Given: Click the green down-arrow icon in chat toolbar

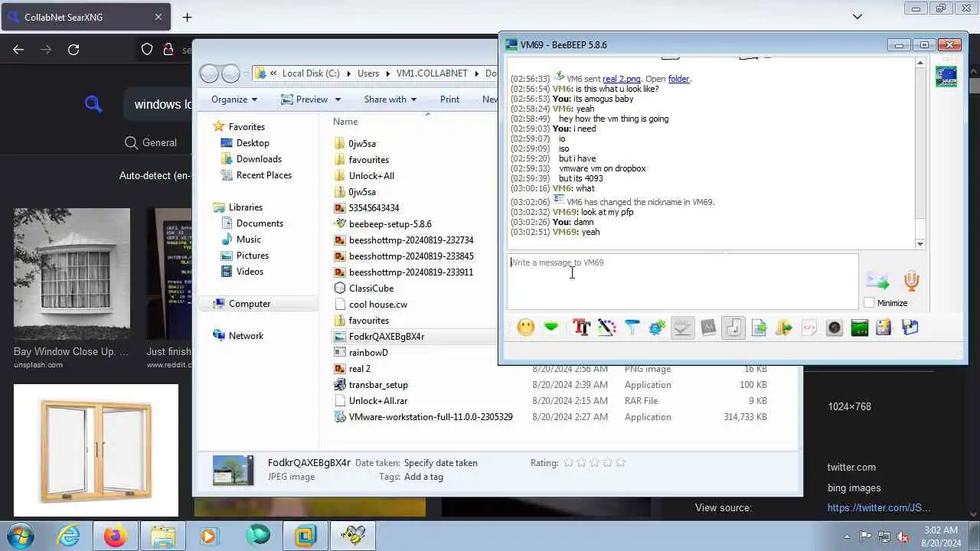Looking at the screenshot, I should click(551, 328).
